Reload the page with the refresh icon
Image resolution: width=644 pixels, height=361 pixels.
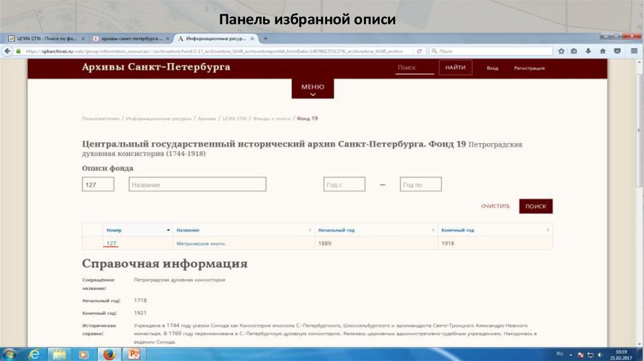pyautogui.click(x=419, y=51)
